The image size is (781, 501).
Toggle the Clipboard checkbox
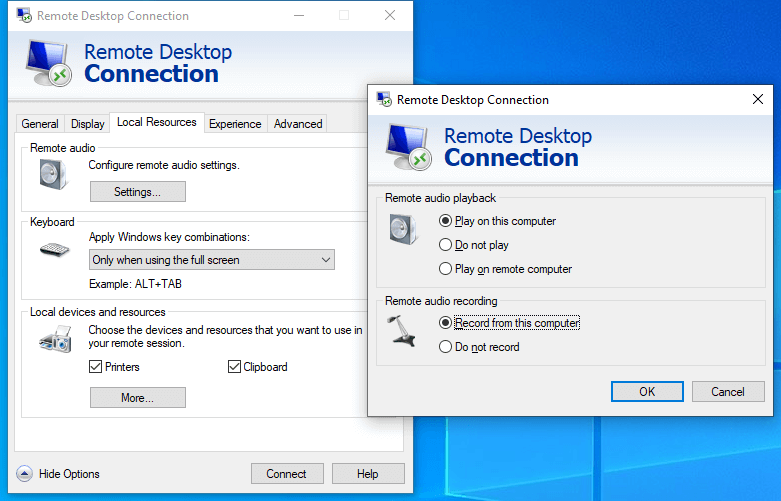pyautogui.click(x=235, y=367)
